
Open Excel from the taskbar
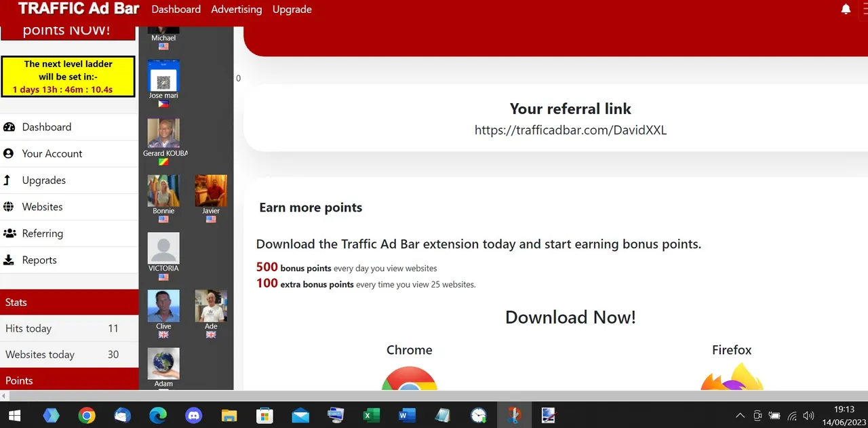pyautogui.click(x=372, y=415)
